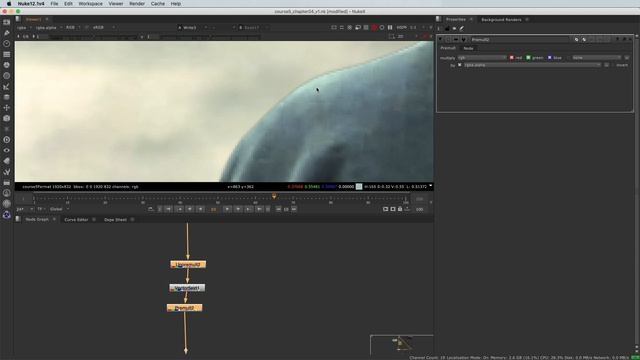Switch to the Background Renders tab

[x=501, y=20]
